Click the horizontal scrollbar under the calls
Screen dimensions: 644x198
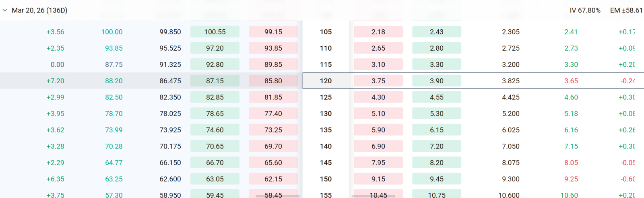278,196
